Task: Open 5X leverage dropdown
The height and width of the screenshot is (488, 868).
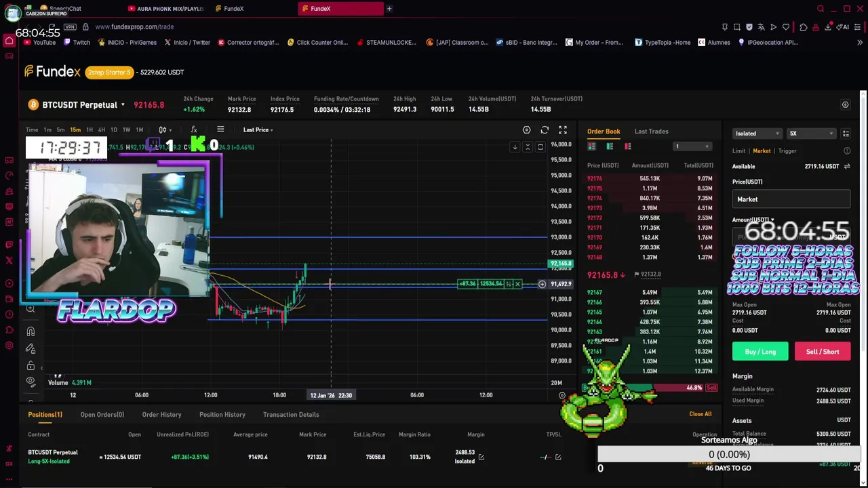Action: (x=811, y=134)
